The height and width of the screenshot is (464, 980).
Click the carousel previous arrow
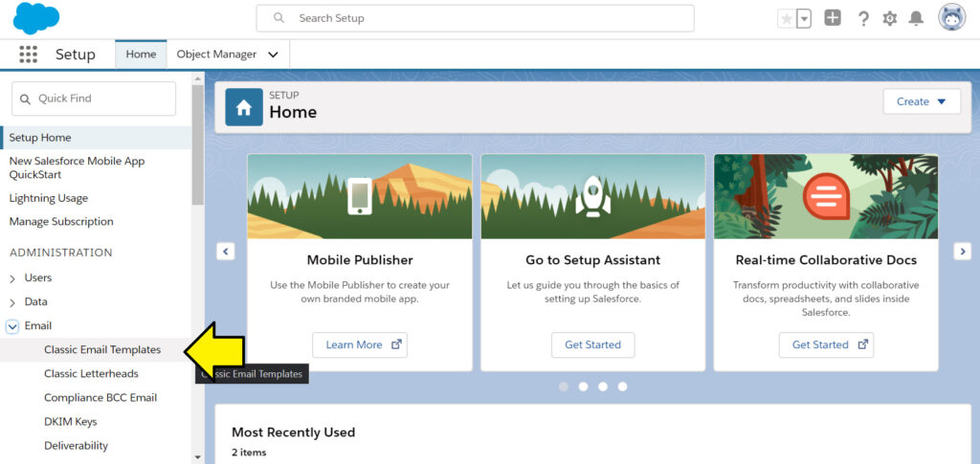click(x=226, y=252)
